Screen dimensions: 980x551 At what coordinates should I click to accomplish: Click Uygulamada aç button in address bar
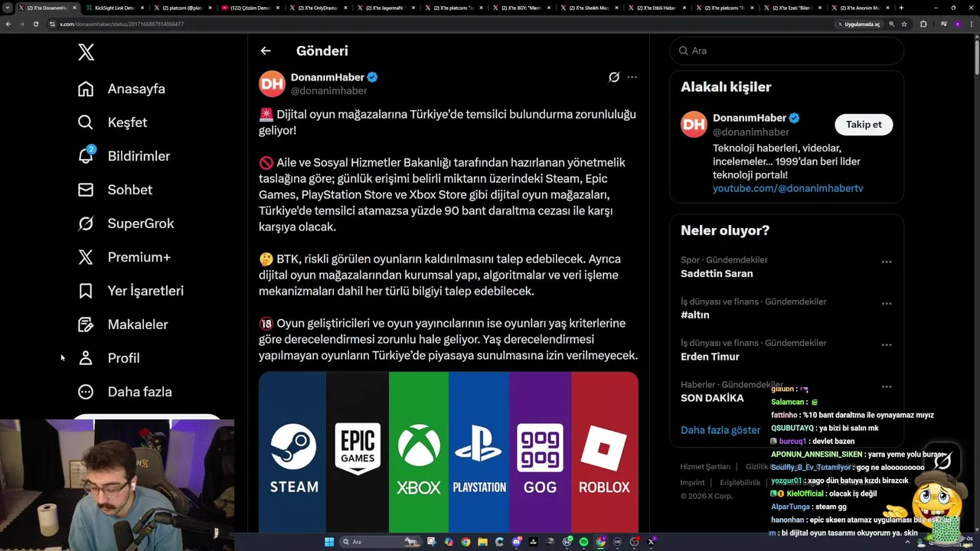pos(858,24)
